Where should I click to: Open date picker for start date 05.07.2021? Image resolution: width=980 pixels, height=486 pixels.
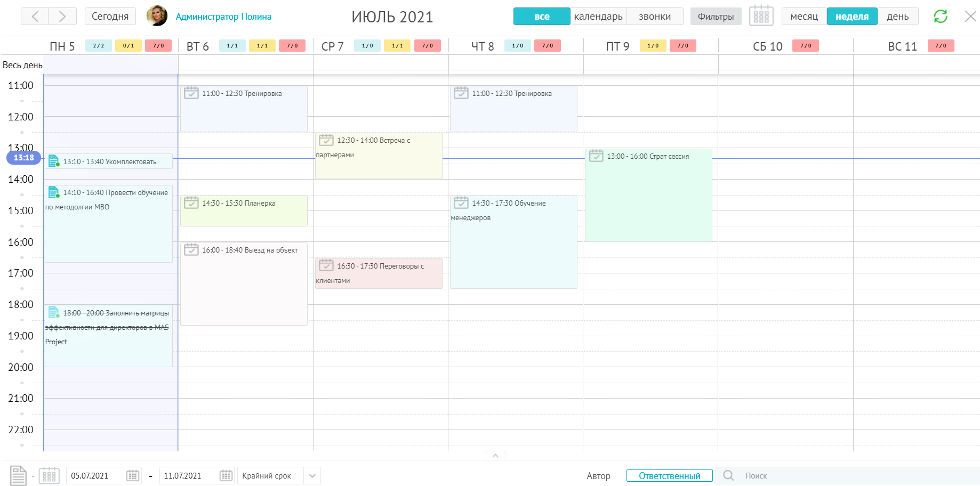[133, 475]
